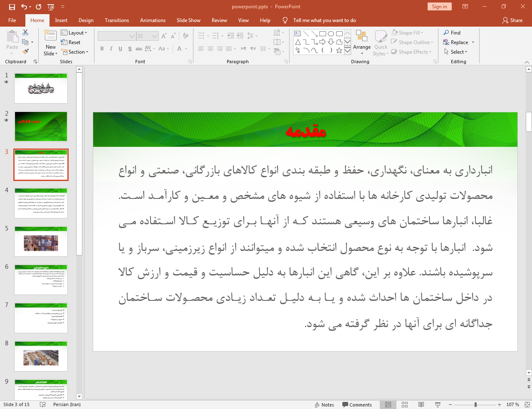Switch to the Design tab

click(x=86, y=20)
